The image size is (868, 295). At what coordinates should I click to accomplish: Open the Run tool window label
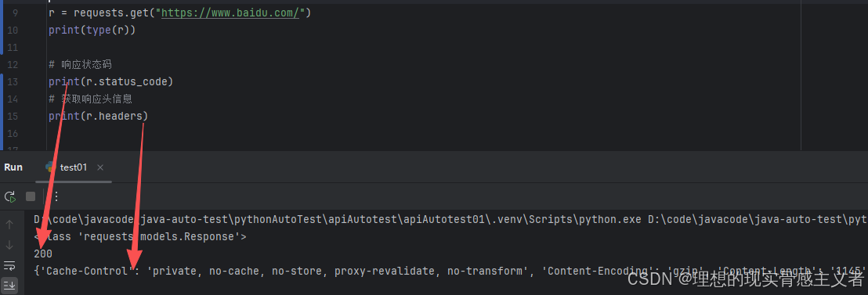click(13, 167)
